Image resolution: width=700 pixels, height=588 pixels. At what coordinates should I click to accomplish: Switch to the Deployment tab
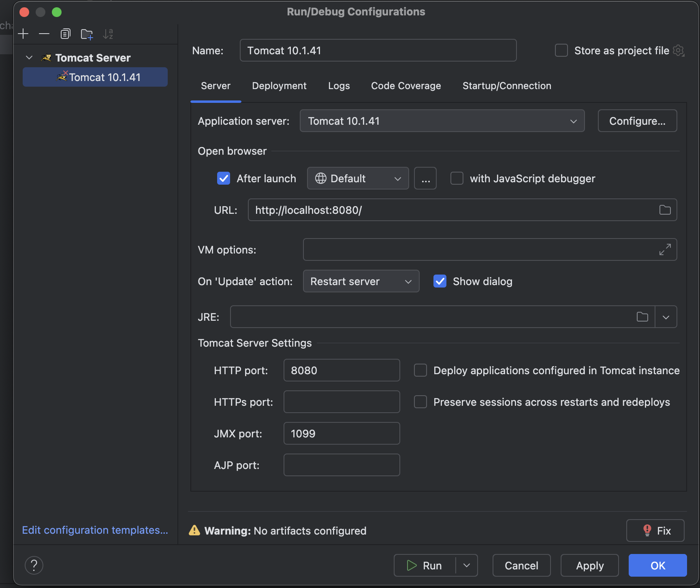click(x=279, y=86)
